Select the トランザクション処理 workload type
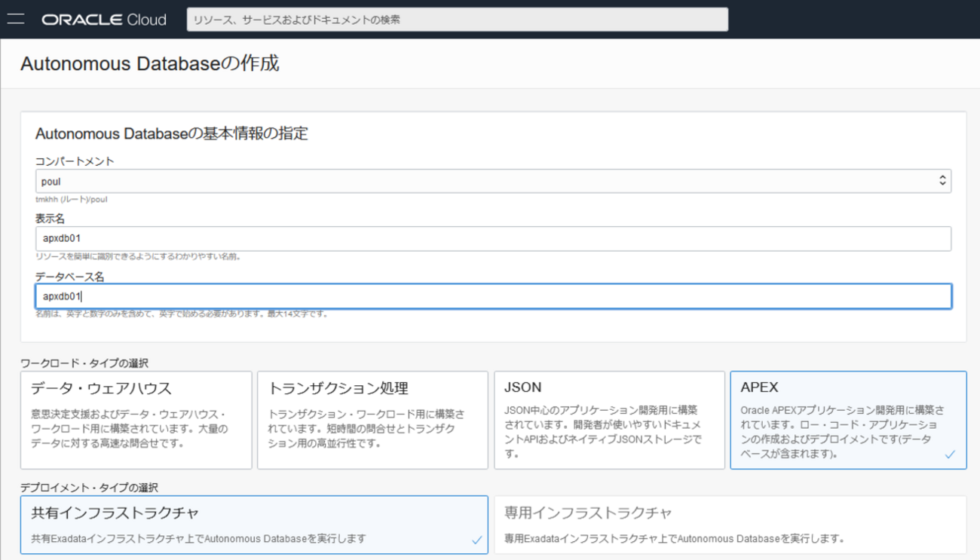 372,420
